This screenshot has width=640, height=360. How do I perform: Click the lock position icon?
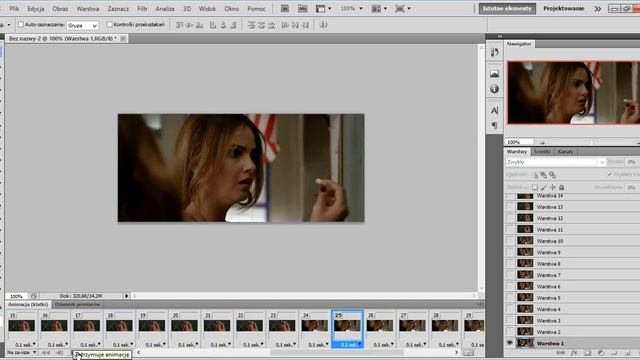coord(553,187)
